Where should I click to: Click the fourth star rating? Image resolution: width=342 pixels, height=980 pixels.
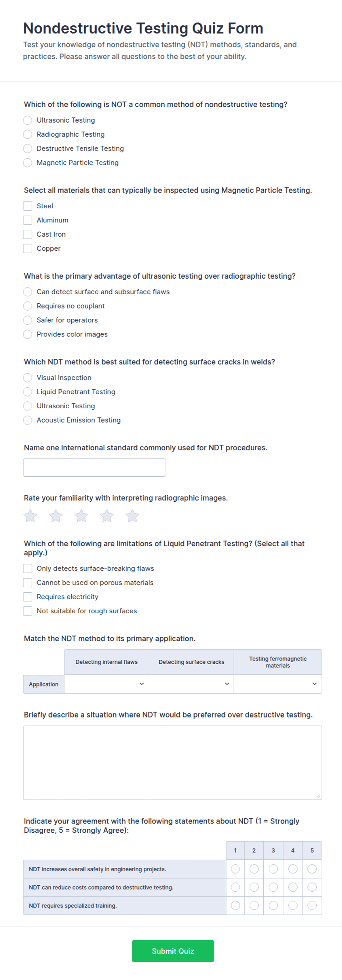coord(107,516)
